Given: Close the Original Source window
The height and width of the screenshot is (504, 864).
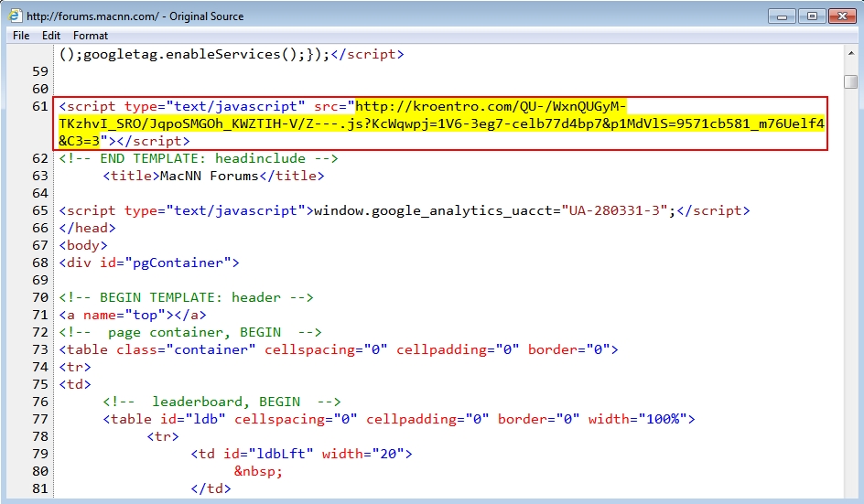Looking at the screenshot, I should click(x=840, y=16).
